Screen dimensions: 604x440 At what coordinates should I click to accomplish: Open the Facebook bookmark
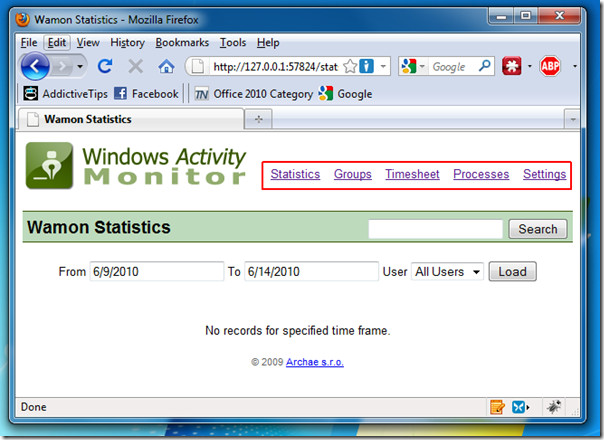[146, 94]
